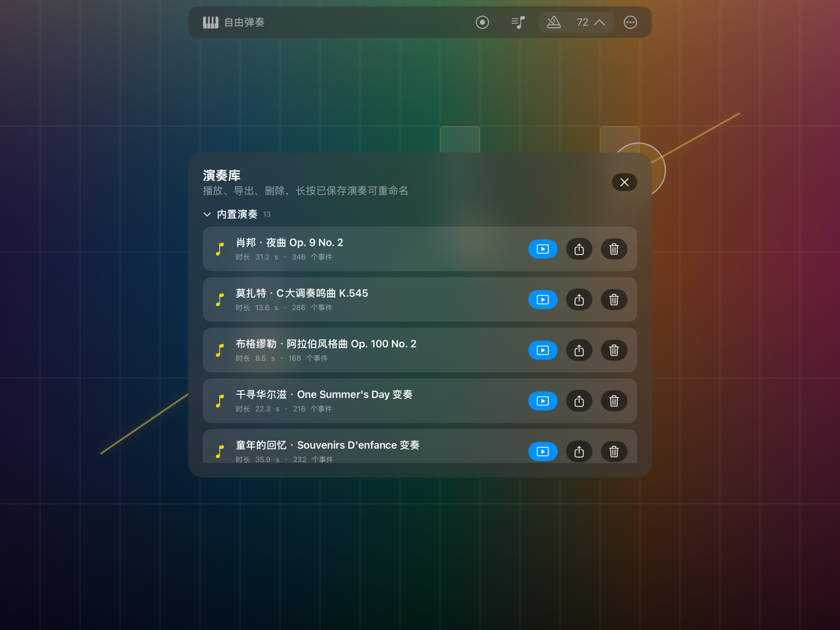Expand the tempo 72 chevron
The image size is (840, 630).
[599, 23]
